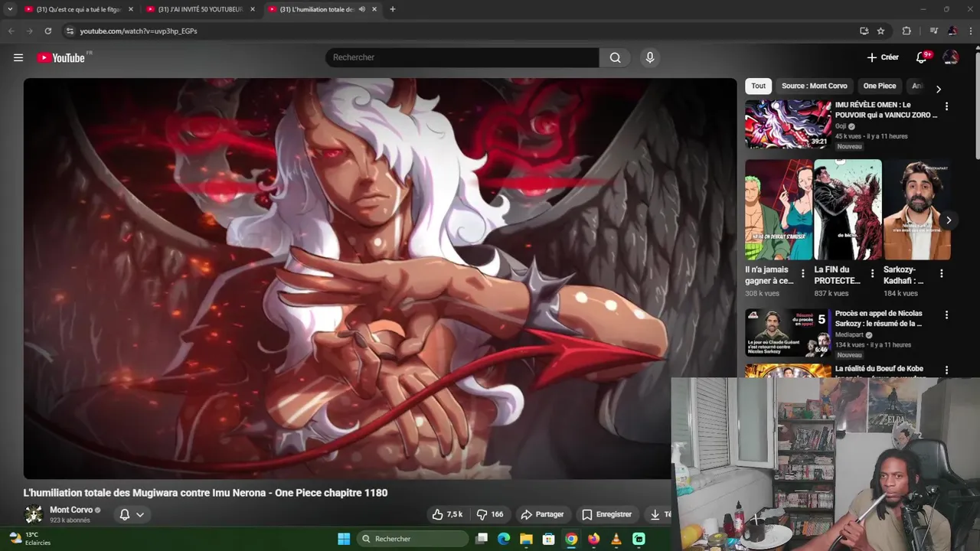Open YouTube notifications bell
Screen dimensions: 980x551
tap(922, 57)
